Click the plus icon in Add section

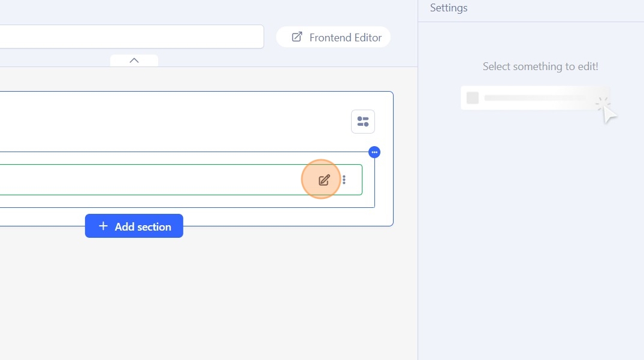103,226
